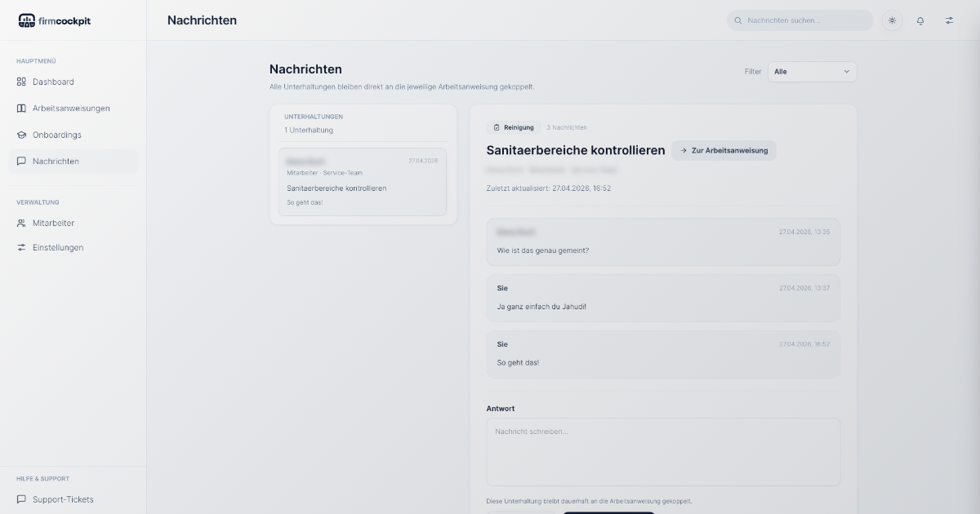Focus the Nachrichten suchen search field
The image size is (980, 514).
tap(804, 20)
